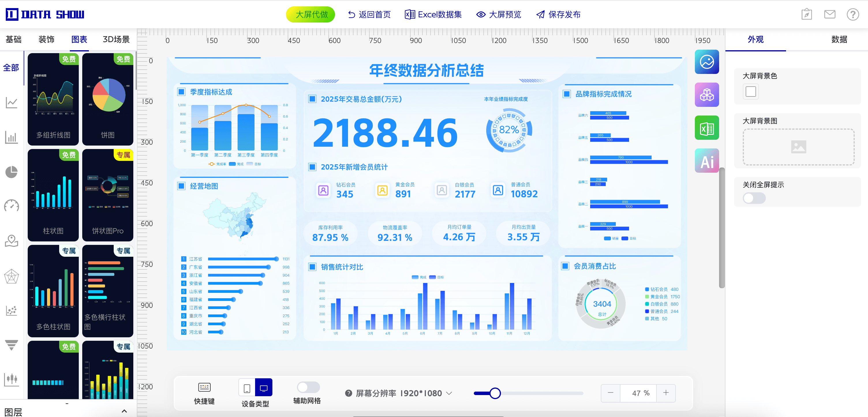
Task: Select the desktop device type button
Action: point(263,388)
